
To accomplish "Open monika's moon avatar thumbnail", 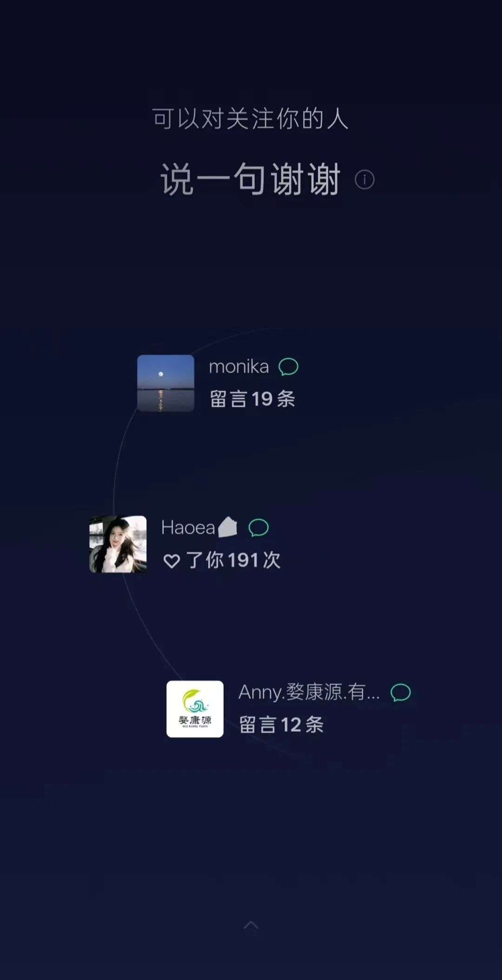I will [165, 383].
